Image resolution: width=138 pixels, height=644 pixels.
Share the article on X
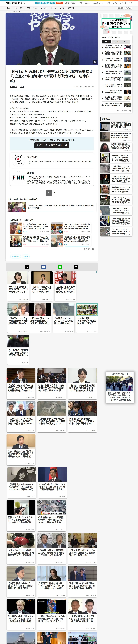point(27,267)
